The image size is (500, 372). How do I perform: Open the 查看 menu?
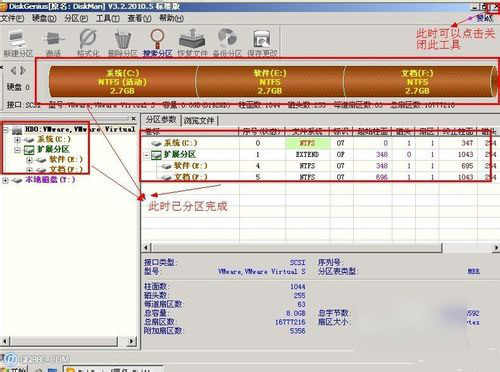(139, 18)
